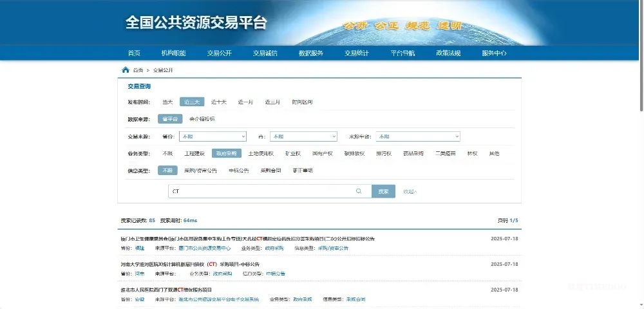Select 矿业权 business type

293,153
